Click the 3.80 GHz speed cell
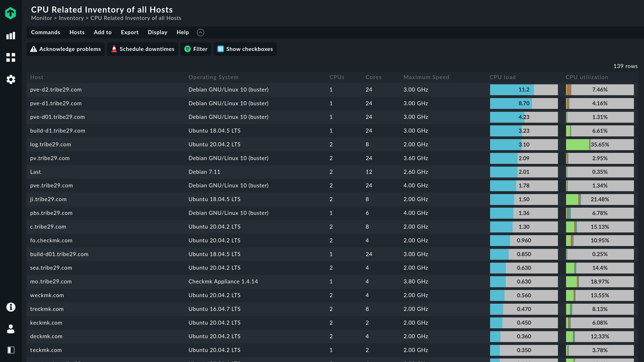 pos(416,282)
